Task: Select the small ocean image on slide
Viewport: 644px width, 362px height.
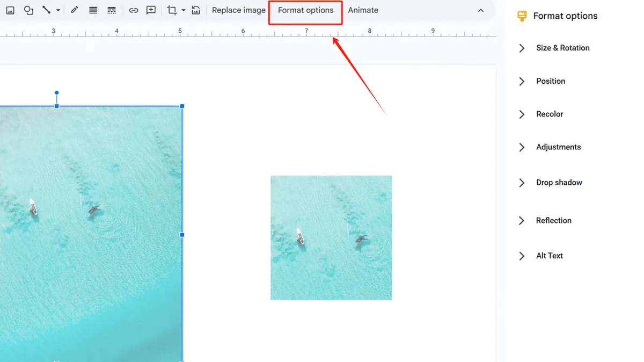Action: coord(331,237)
